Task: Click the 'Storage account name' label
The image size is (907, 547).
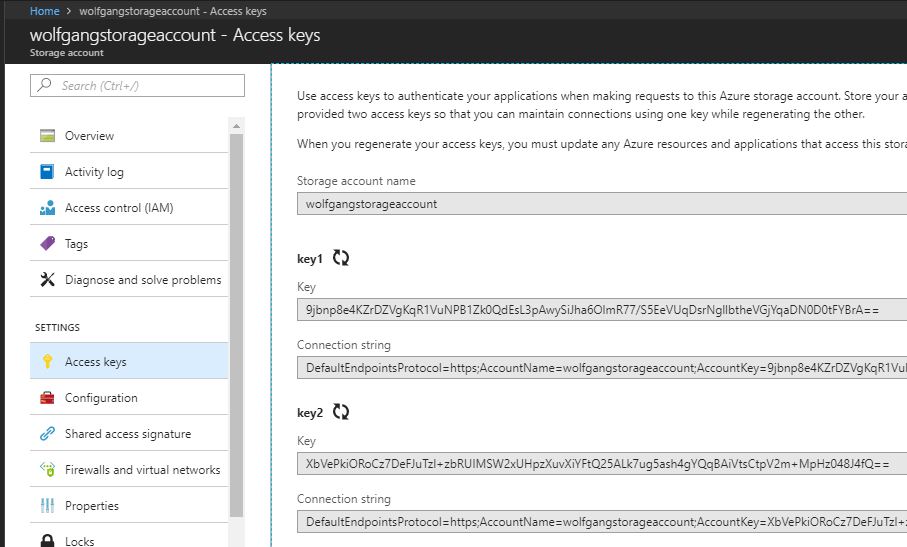Action: [356, 181]
